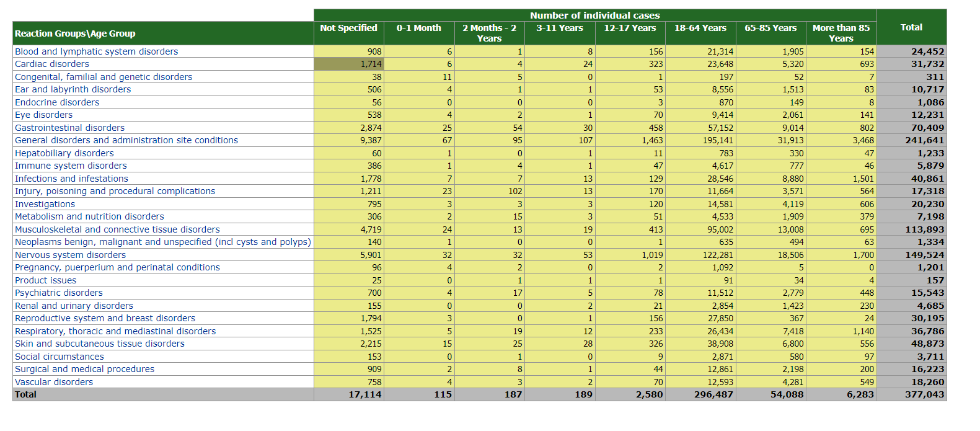Viewport: 980px width, 431px height.
Task: Select the 18-64 Years column header
Action: 700,28
